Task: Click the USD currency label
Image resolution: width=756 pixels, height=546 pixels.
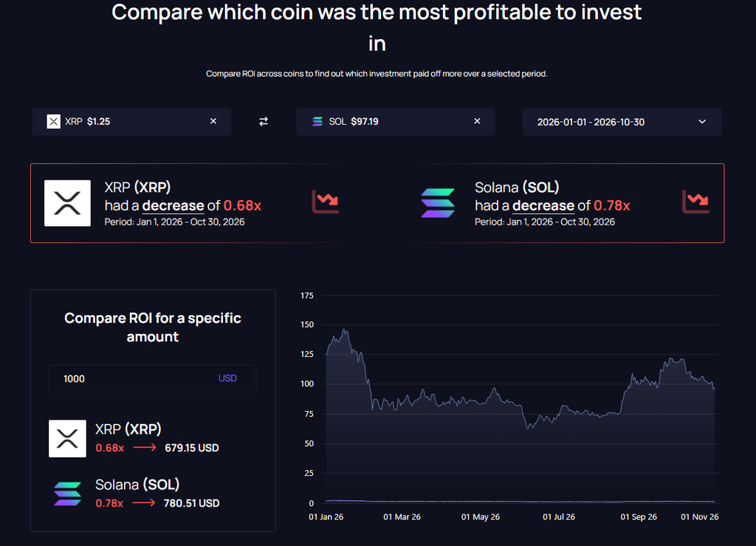Action: click(227, 378)
